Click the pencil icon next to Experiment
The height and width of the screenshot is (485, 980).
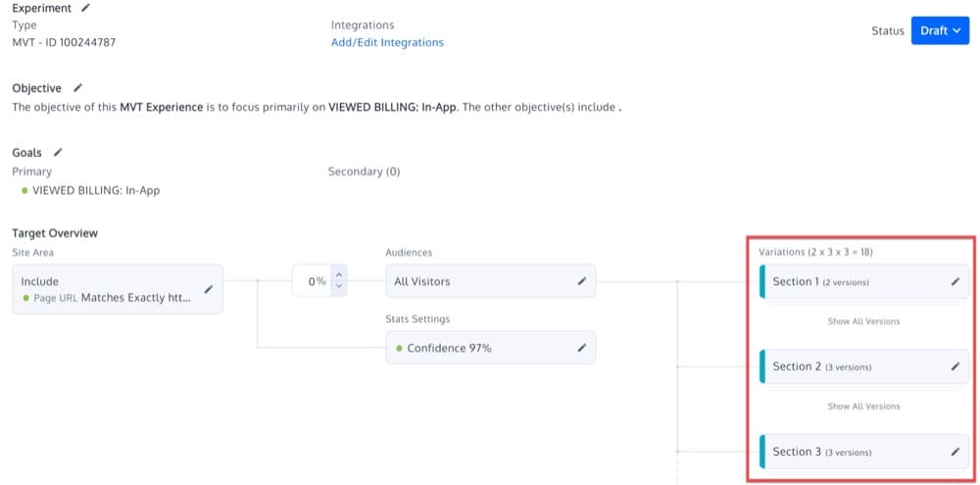[86, 8]
